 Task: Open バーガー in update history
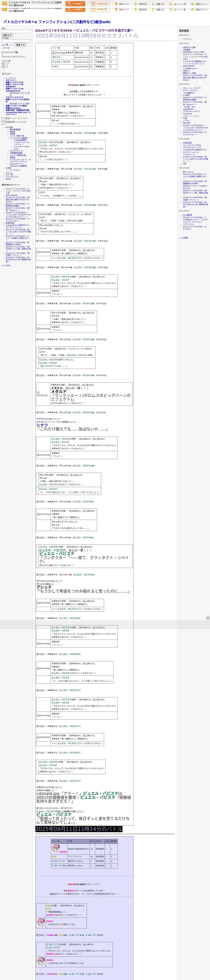(186, 121)
